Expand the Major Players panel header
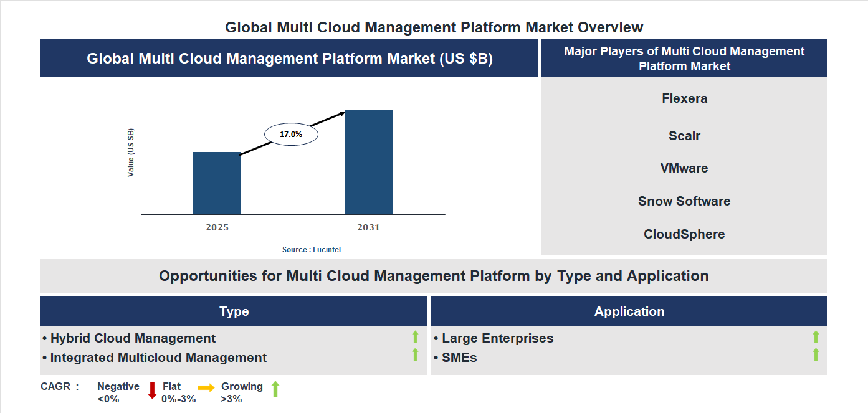Screen dimensions: 868x413 pos(684,58)
